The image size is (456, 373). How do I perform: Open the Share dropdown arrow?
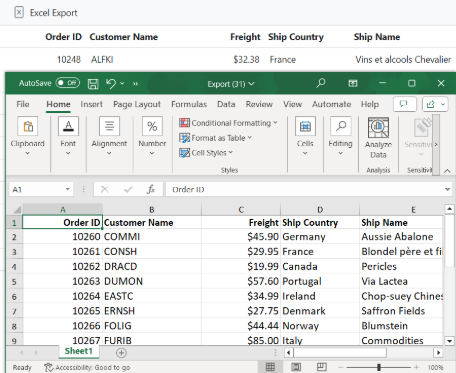point(443,104)
